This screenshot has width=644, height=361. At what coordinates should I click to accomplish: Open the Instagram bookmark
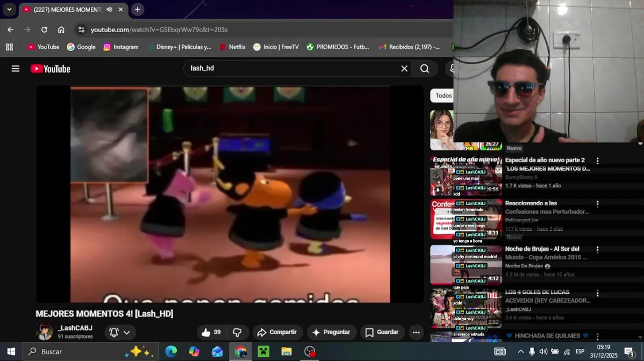[x=120, y=47]
